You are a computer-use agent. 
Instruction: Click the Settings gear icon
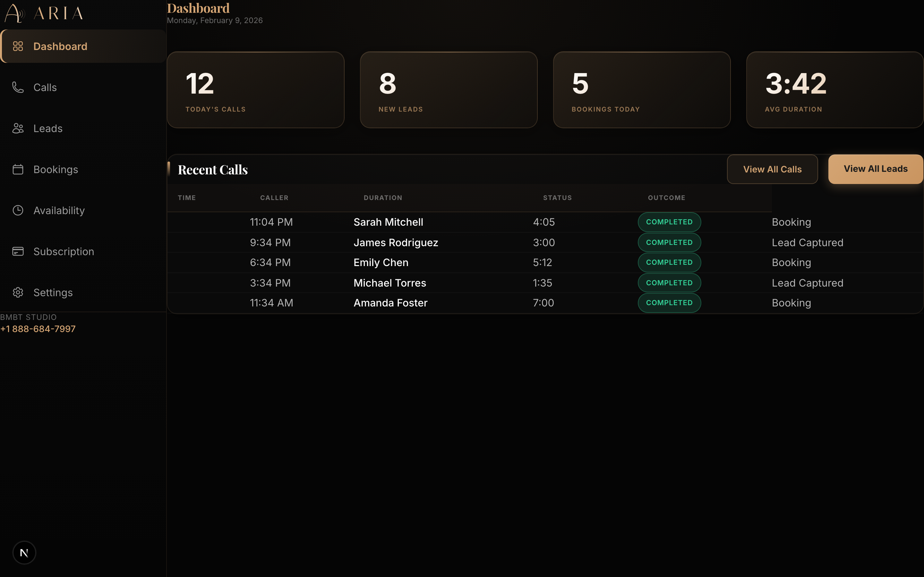[x=18, y=292]
